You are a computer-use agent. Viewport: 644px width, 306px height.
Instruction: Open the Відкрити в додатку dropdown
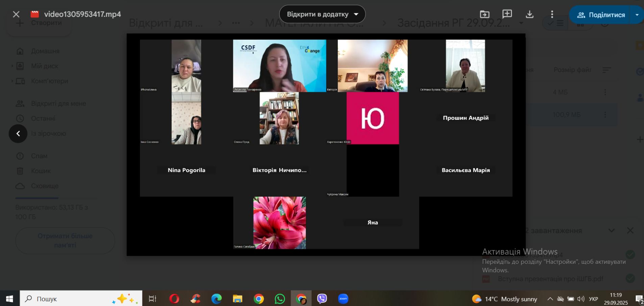coord(322,14)
